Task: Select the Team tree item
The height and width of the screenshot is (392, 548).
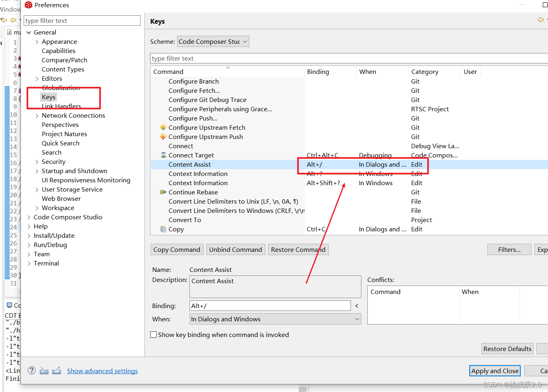Action: coord(42,254)
